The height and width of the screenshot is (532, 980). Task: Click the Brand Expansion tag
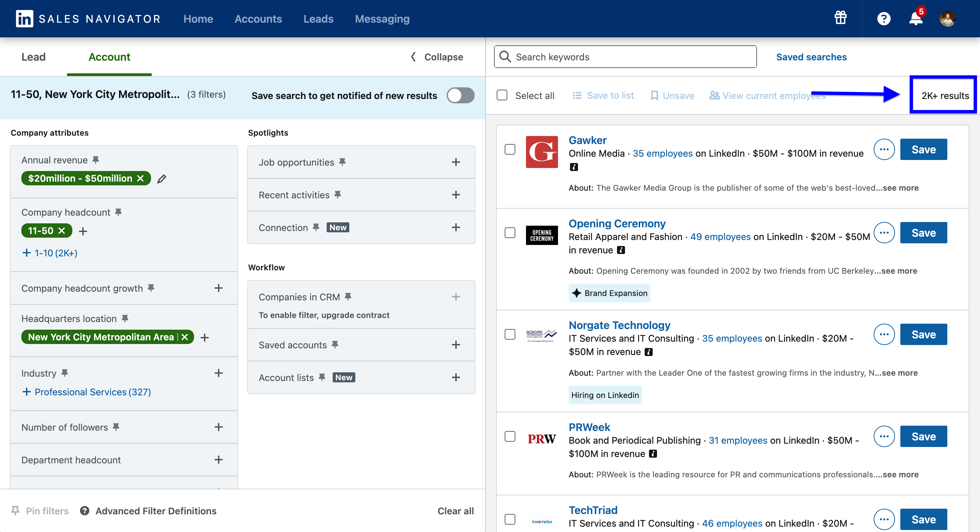click(x=609, y=293)
